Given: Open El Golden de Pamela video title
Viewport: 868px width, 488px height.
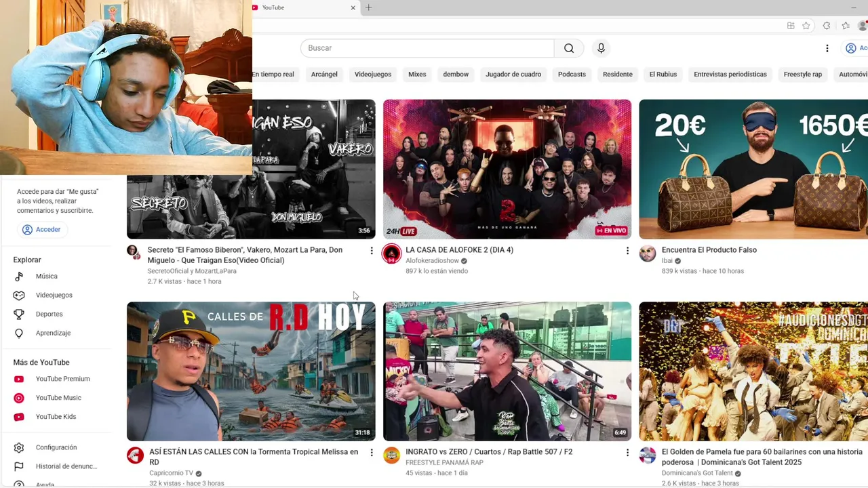Looking at the screenshot, I should pyautogui.click(x=762, y=457).
